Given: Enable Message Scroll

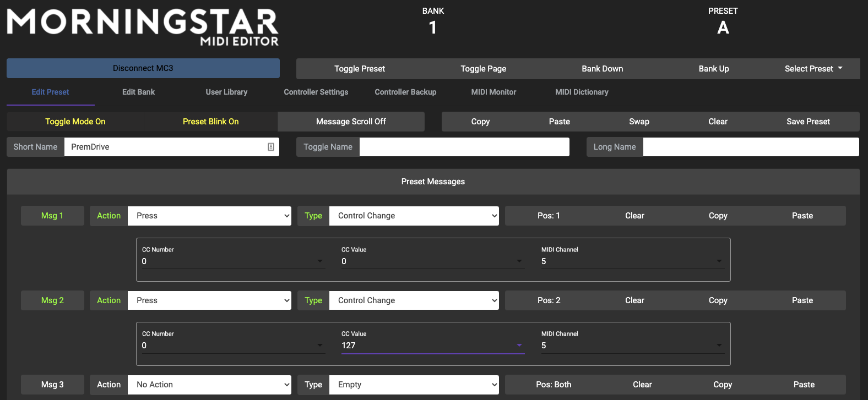Looking at the screenshot, I should pos(351,122).
